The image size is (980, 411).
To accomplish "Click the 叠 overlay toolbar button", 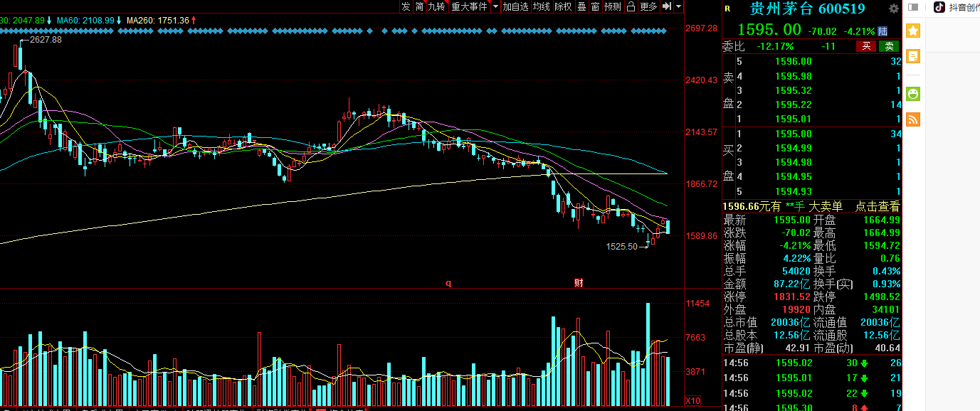I will coord(581,6).
